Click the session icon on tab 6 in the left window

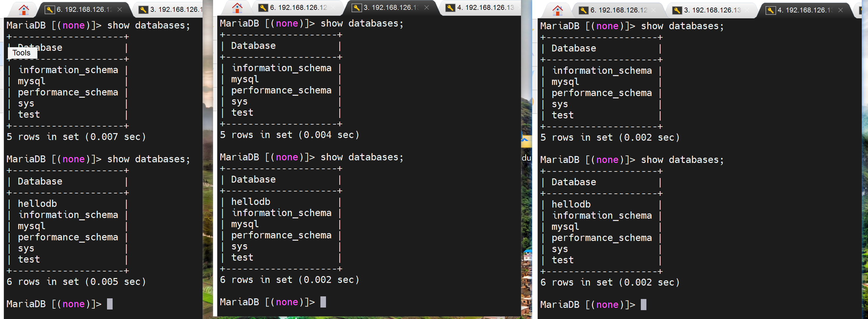(x=50, y=10)
